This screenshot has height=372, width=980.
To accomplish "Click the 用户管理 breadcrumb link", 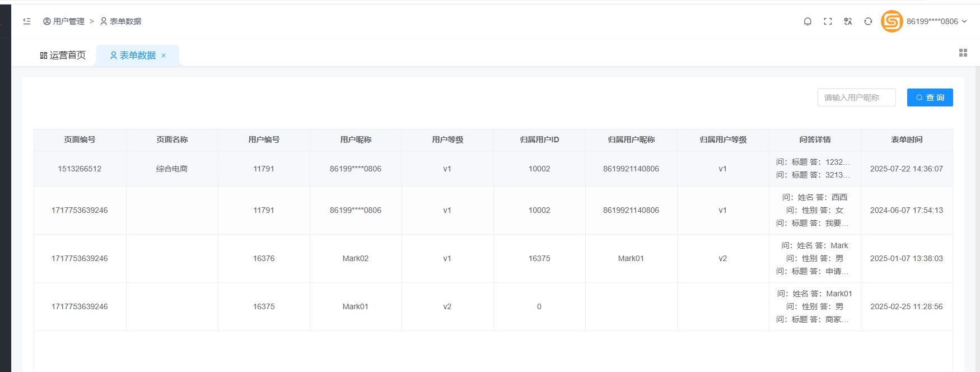I will pyautogui.click(x=64, y=21).
